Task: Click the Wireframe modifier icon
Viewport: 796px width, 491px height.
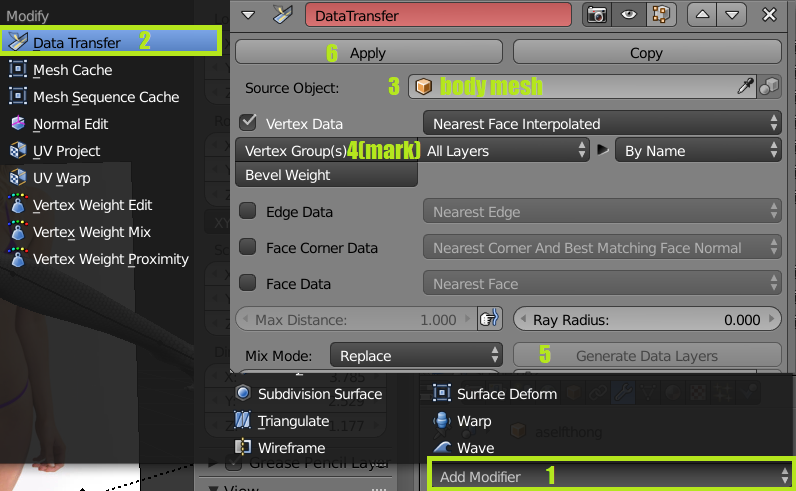Action: coord(243,447)
